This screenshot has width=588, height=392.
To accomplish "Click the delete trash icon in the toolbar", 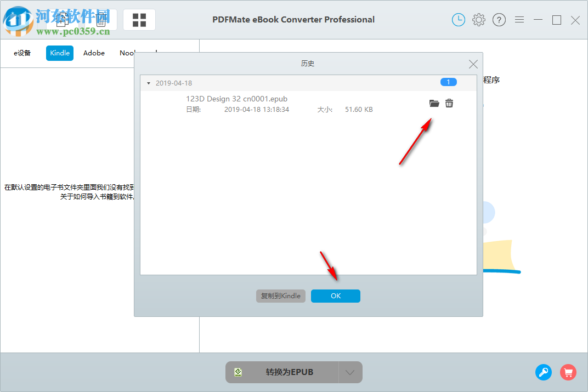I will point(101,19).
